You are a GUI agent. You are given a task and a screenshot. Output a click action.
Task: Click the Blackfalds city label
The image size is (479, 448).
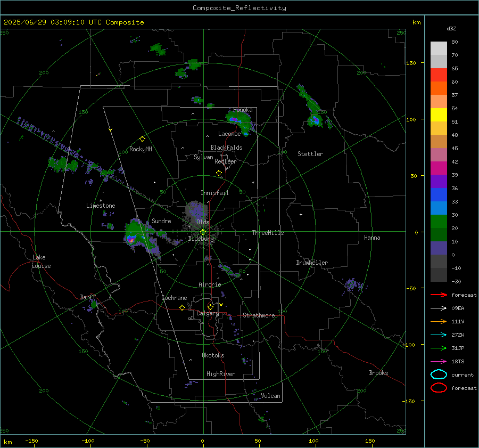(x=226, y=148)
